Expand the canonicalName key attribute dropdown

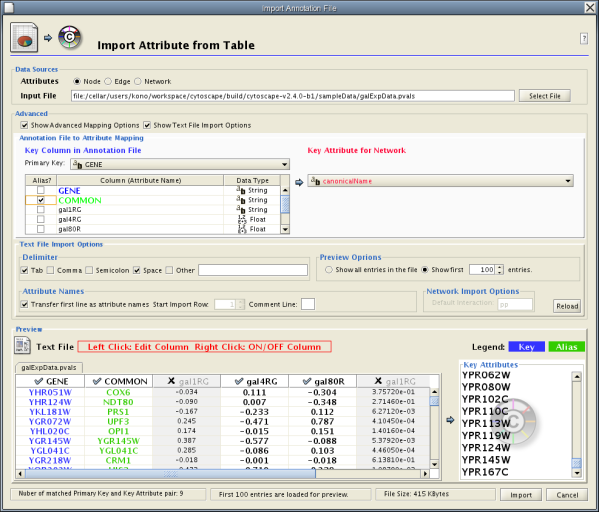click(x=440, y=181)
